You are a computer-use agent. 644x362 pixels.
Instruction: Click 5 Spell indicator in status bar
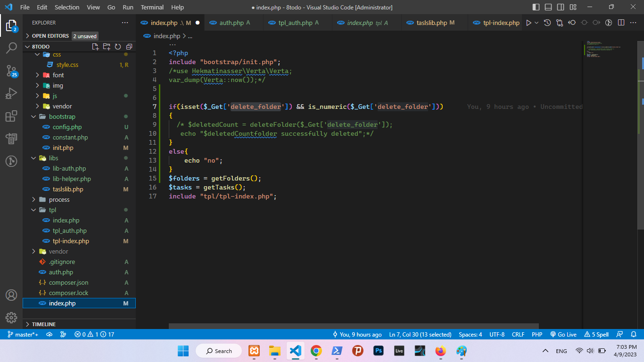(596, 334)
